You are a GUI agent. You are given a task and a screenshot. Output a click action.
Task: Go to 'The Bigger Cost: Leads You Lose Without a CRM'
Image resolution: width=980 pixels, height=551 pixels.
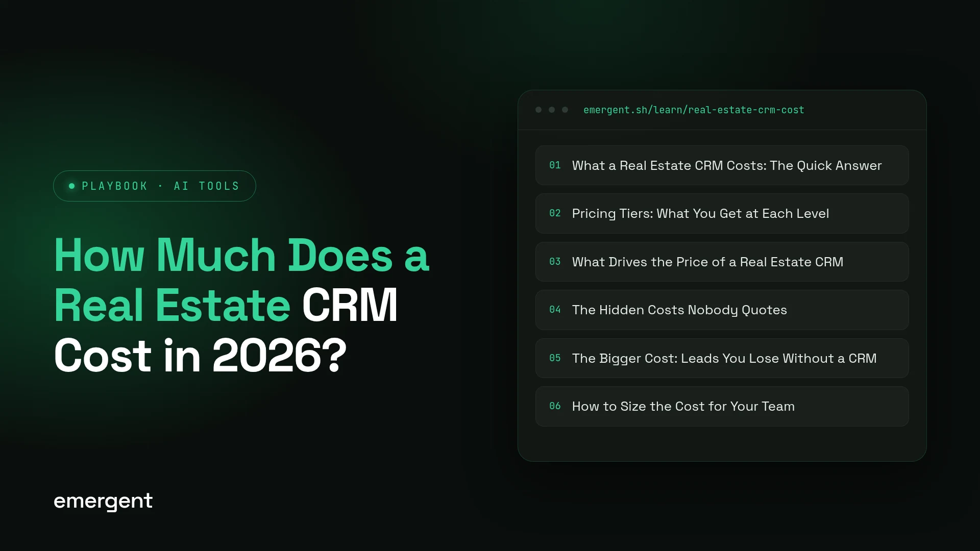722,358
